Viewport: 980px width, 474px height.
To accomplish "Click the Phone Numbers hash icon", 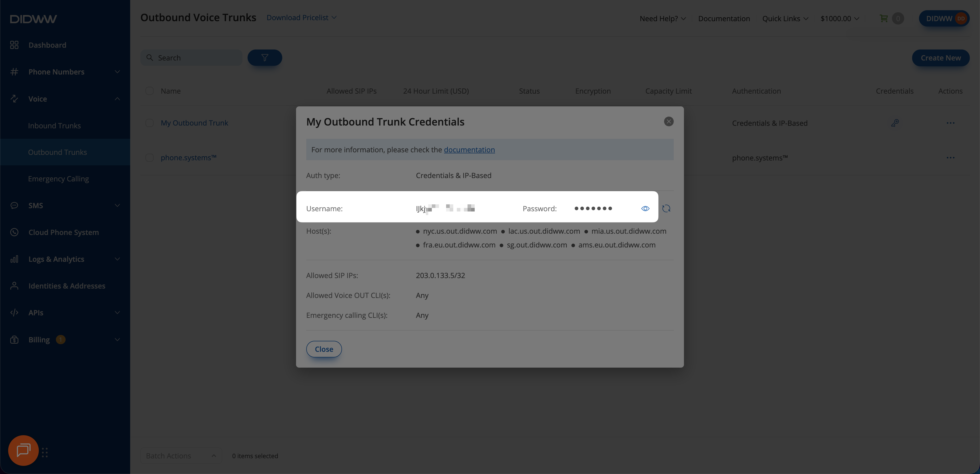I will (15, 71).
